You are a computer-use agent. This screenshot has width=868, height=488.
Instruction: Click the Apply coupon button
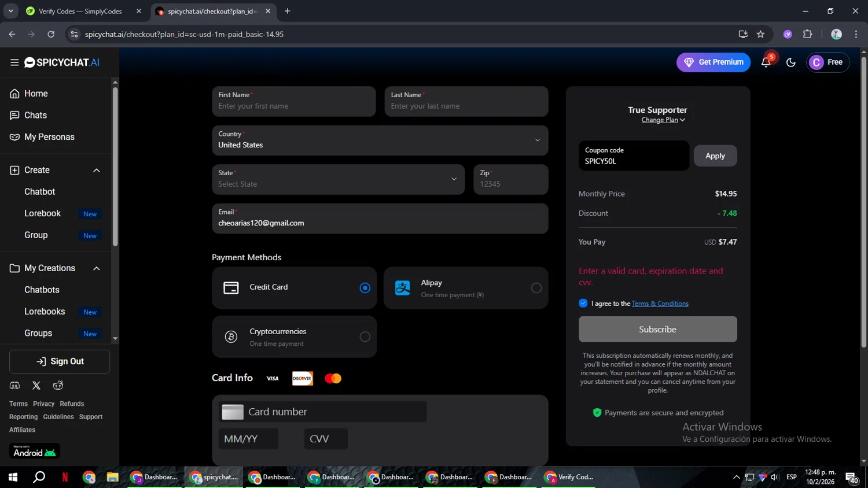715,156
